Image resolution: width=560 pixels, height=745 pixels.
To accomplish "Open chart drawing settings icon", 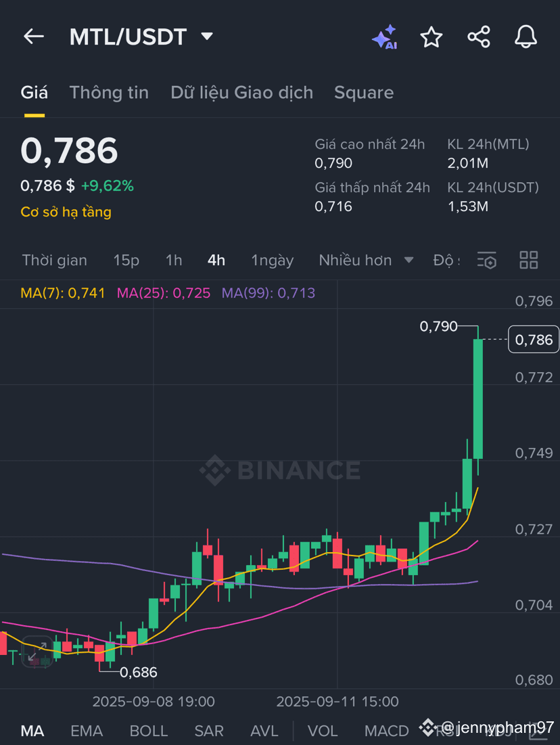I will tap(487, 260).
